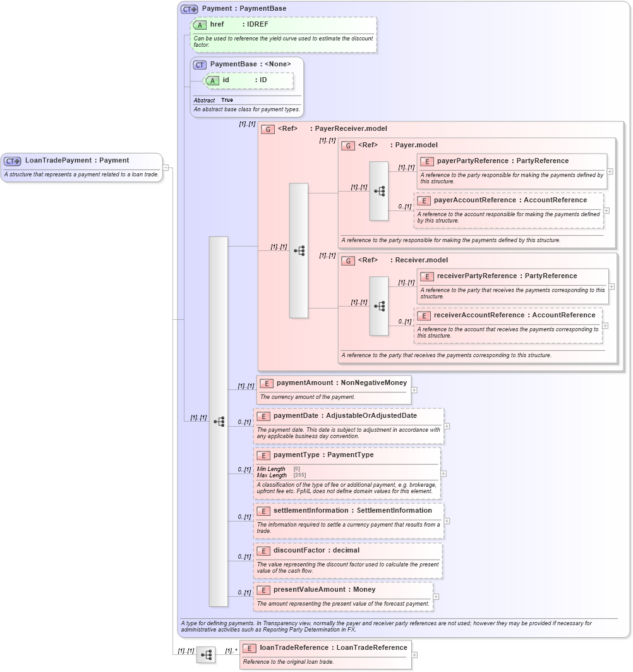633x672 pixels.
Task: Click the A icon beside the id attribute
Action: click(x=213, y=81)
